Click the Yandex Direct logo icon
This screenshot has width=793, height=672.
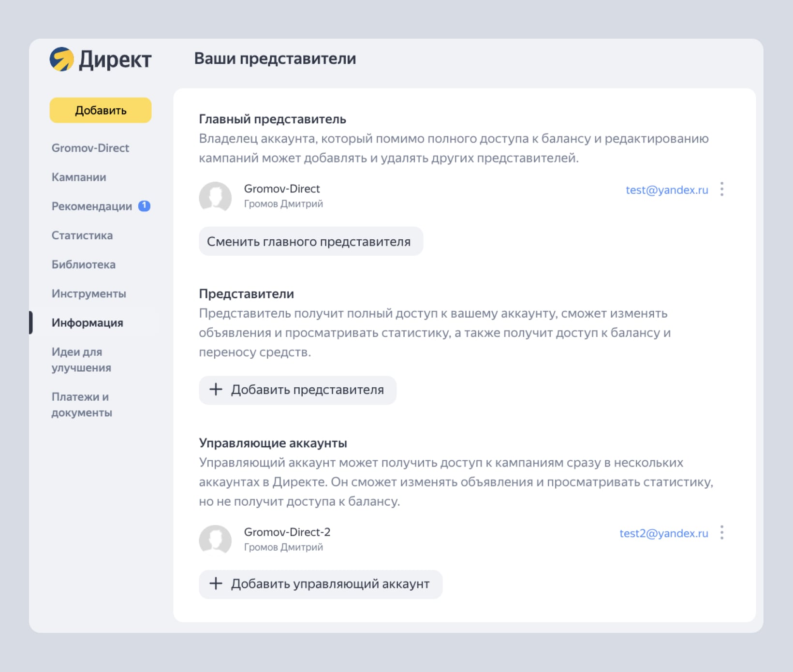(62, 59)
